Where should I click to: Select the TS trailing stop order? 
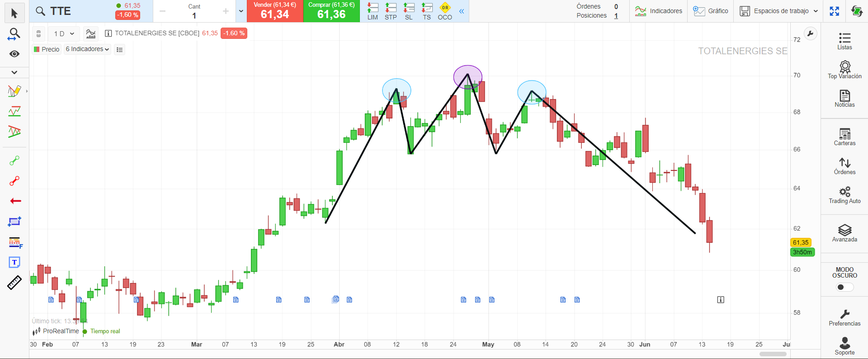(427, 11)
